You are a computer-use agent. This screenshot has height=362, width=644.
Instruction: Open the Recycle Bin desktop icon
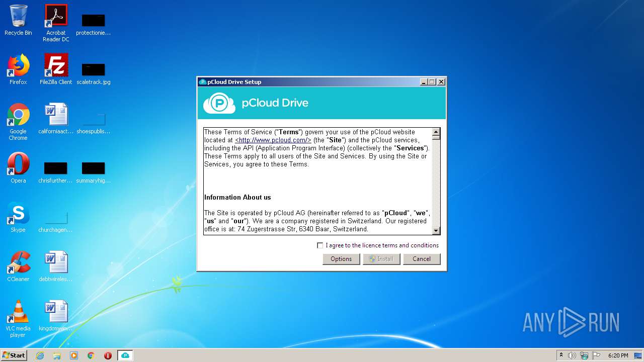18,21
